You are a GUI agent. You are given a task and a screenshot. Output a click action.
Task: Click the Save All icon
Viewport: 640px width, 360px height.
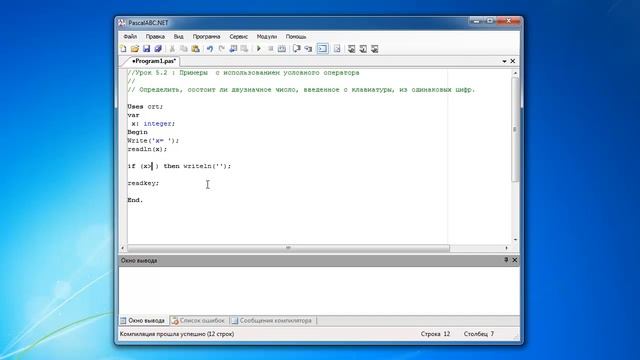(x=158, y=49)
